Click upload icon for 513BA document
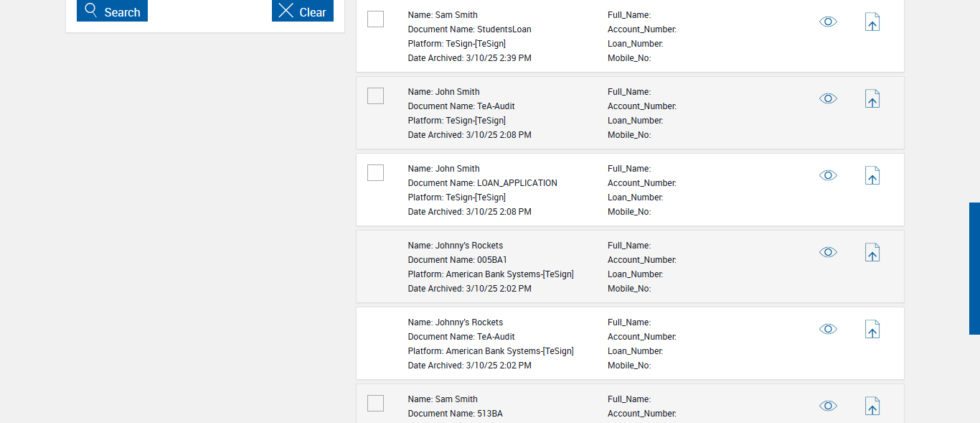Viewport: 980px width, 423px height. [x=872, y=406]
